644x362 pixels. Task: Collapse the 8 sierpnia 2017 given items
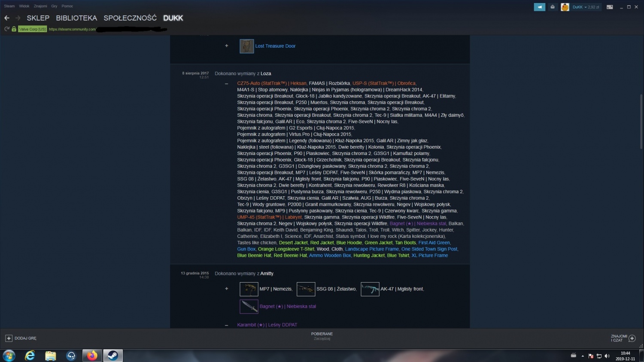click(227, 84)
